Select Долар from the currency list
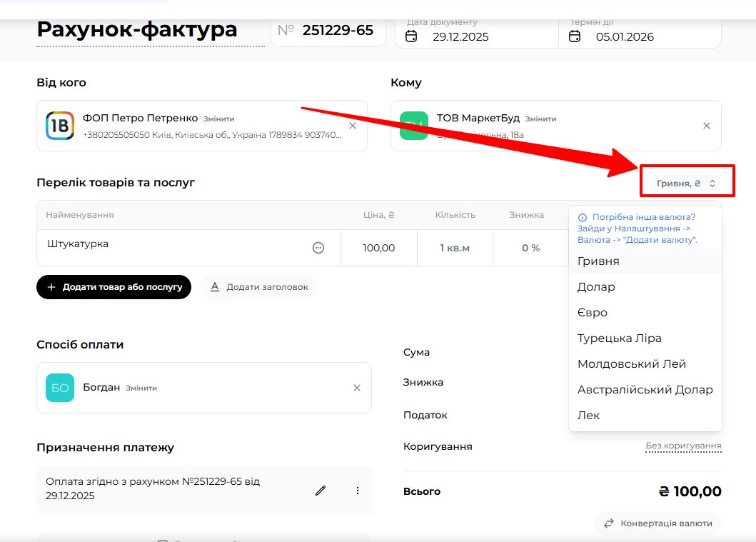 click(x=596, y=287)
